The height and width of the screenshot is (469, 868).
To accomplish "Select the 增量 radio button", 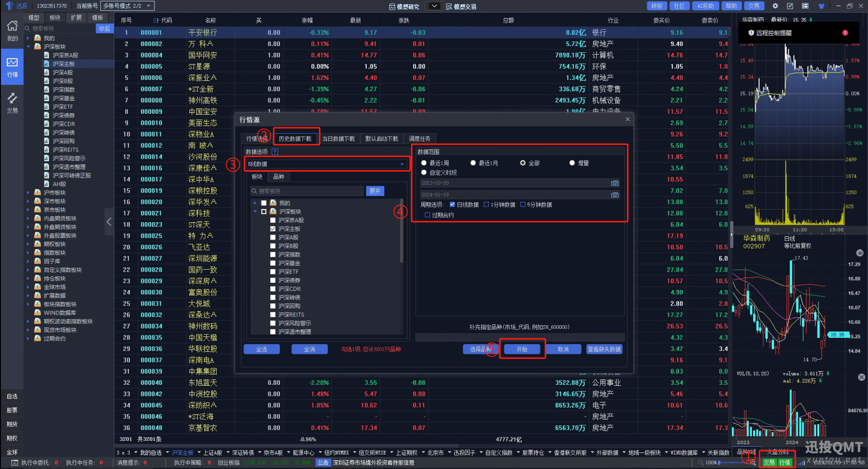I will click(x=572, y=163).
